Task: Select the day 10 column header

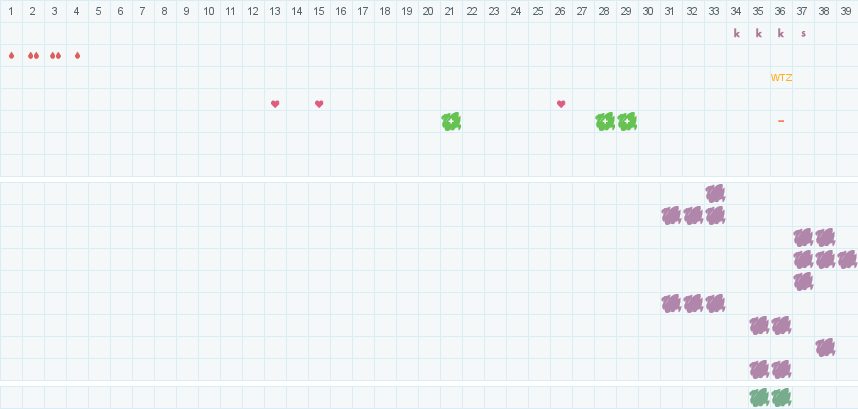Action: point(209,11)
